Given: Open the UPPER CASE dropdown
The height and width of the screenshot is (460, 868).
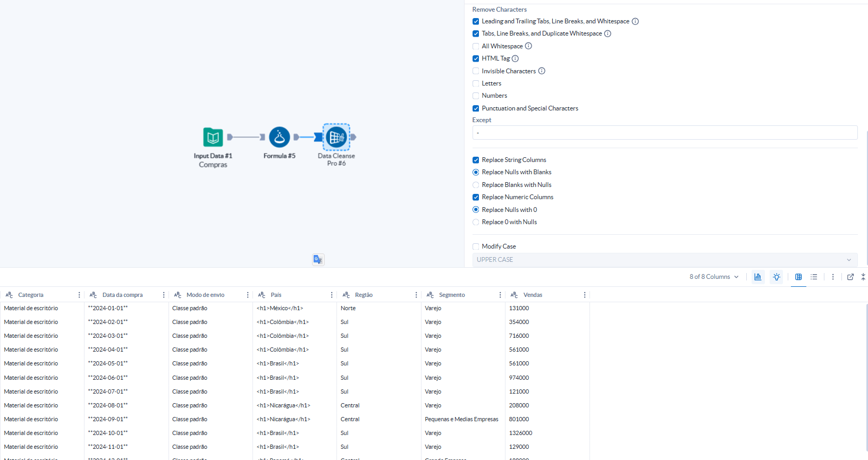Looking at the screenshot, I should 664,260.
